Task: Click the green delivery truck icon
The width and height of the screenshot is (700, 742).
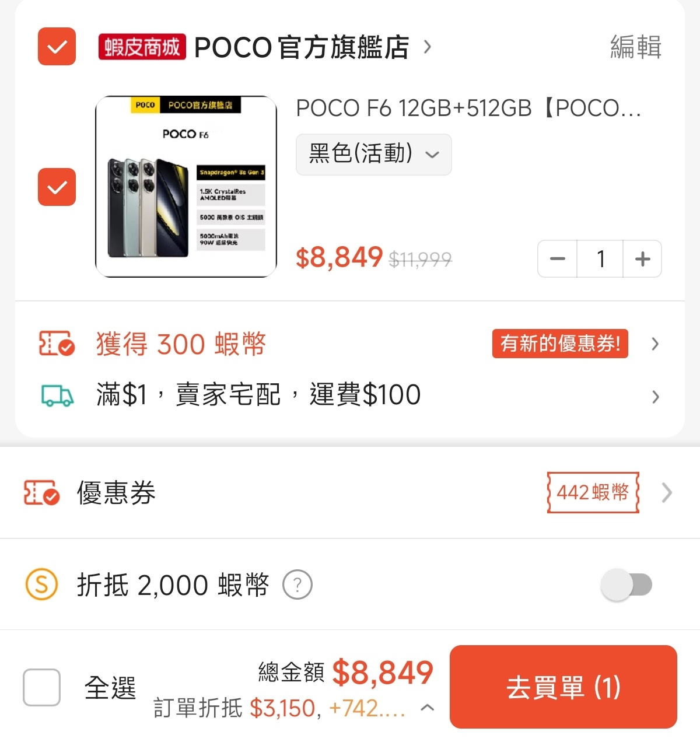Action: click(57, 395)
